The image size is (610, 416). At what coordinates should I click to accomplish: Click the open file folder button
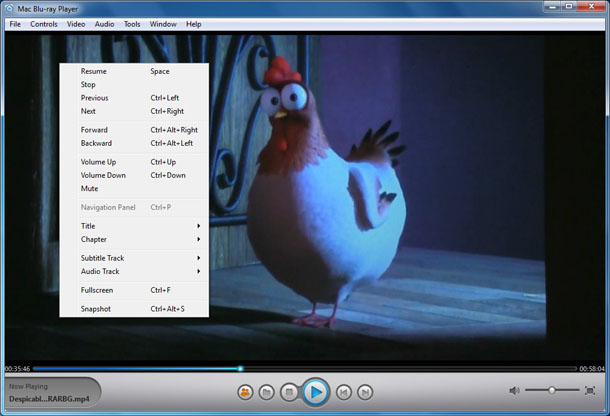pyautogui.click(x=266, y=392)
